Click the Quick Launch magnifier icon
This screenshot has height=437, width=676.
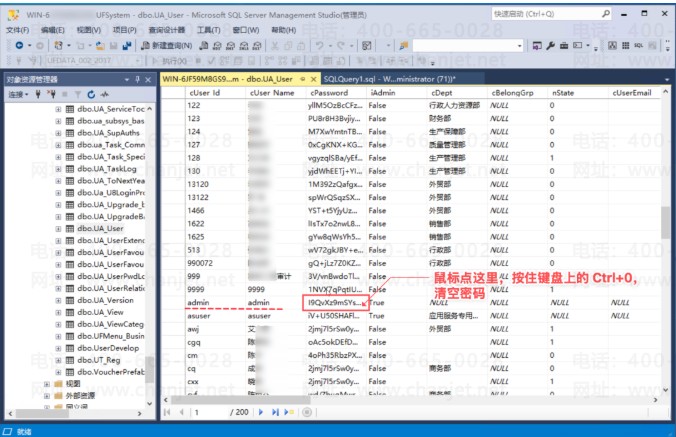tap(606, 14)
